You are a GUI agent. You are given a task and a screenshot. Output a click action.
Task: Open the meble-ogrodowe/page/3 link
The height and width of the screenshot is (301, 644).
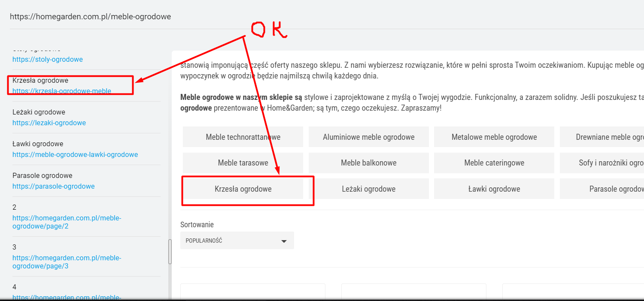(x=67, y=262)
